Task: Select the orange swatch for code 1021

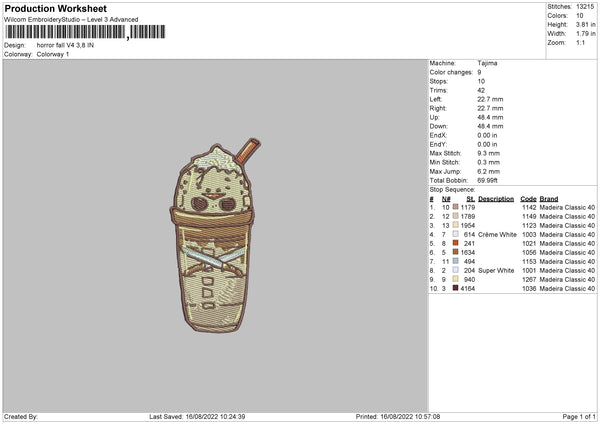Action: tap(455, 243)
